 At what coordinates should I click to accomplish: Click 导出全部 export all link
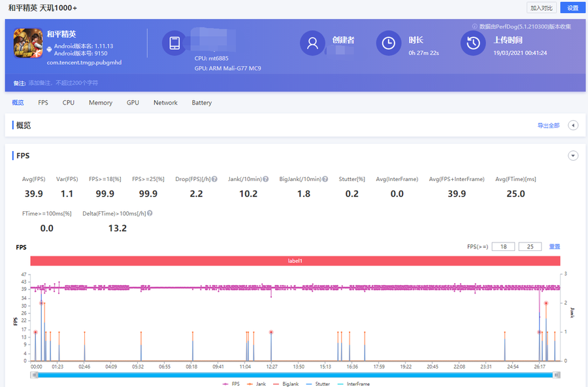pyautogui.click(x=548, y=126)
